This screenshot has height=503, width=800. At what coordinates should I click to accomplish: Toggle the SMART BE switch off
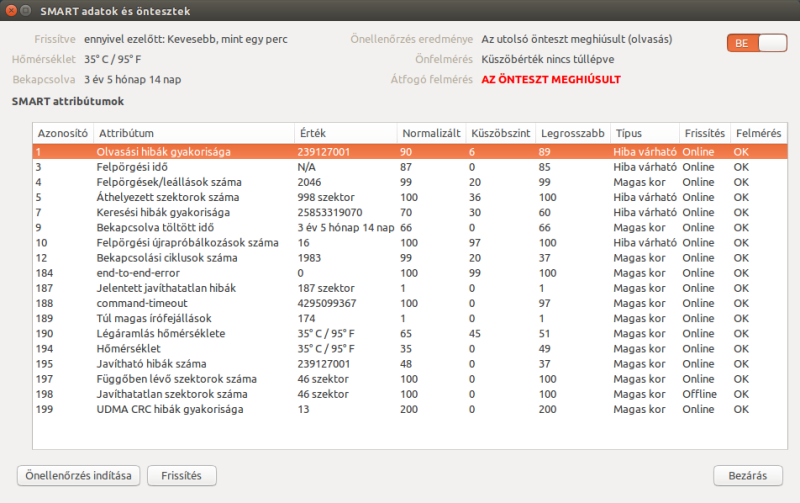(757, 43)
